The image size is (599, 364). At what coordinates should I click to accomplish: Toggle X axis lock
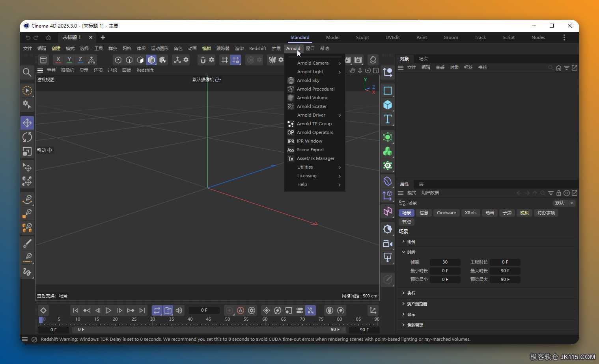58,60
